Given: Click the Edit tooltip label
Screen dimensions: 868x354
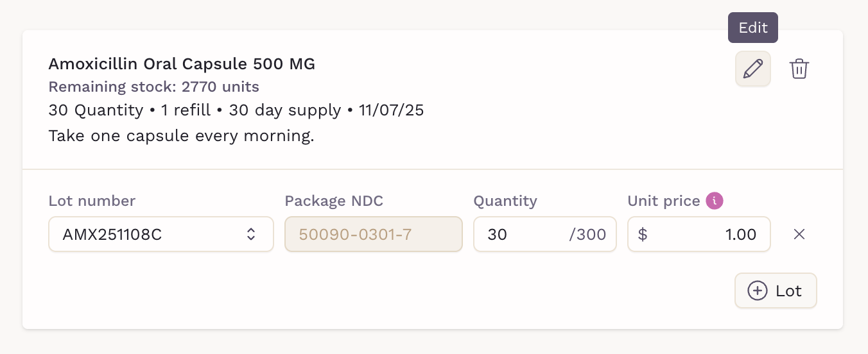Looking at the screenshot, I should [x=752, y=28].
